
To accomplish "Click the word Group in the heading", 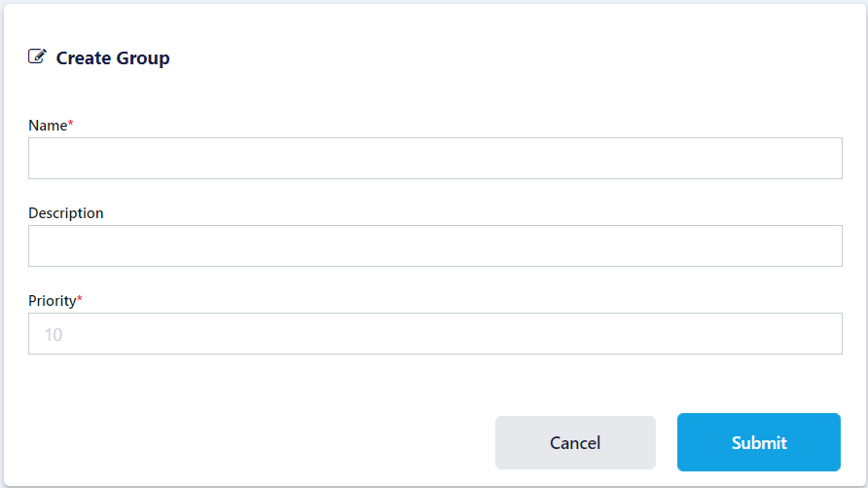I will pos(143,58).
